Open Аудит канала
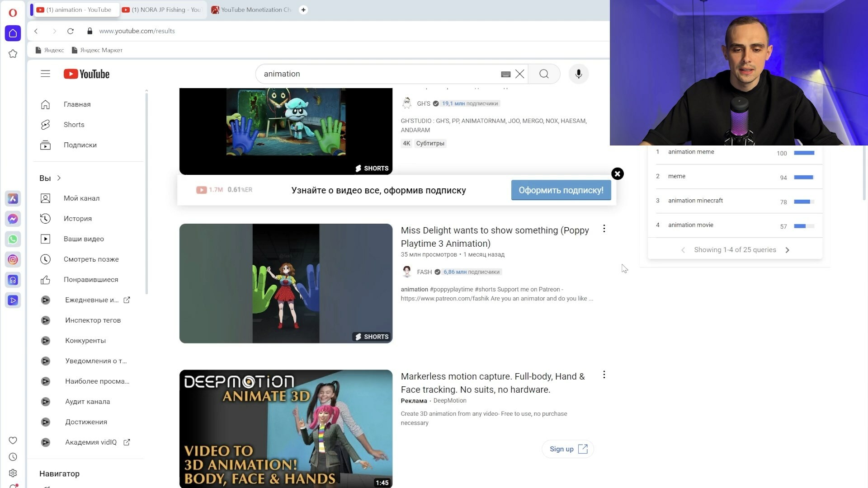868x488 pixels. click(x=89, y=402)
